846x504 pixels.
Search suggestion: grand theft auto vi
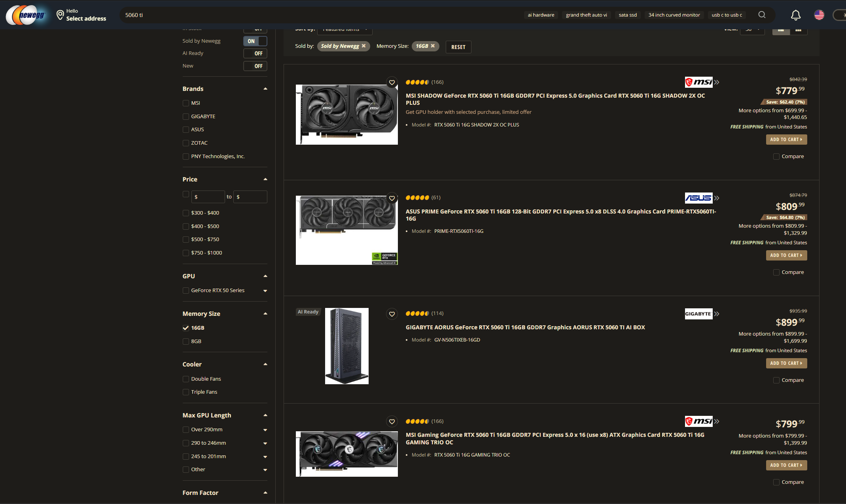click(x=587, y=15)
